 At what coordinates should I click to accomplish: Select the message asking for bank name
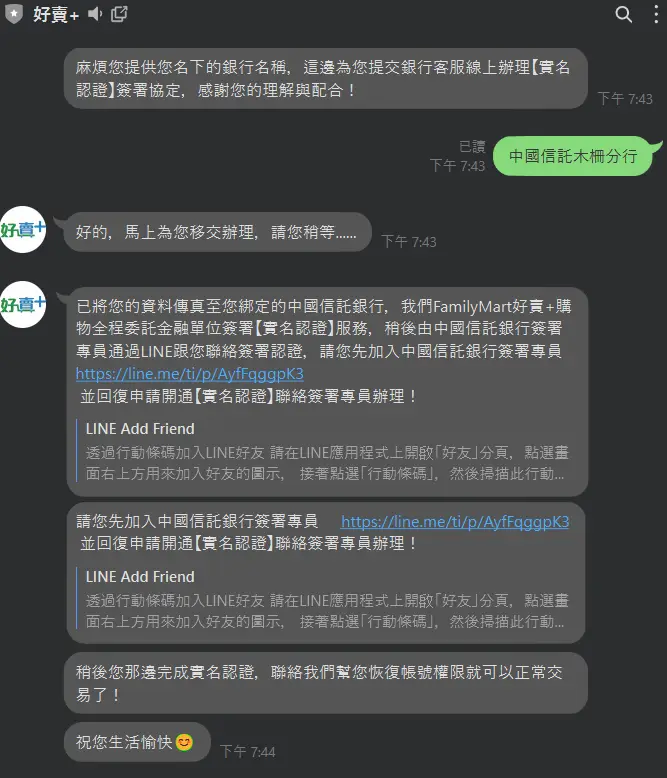(x=326, y=78)
